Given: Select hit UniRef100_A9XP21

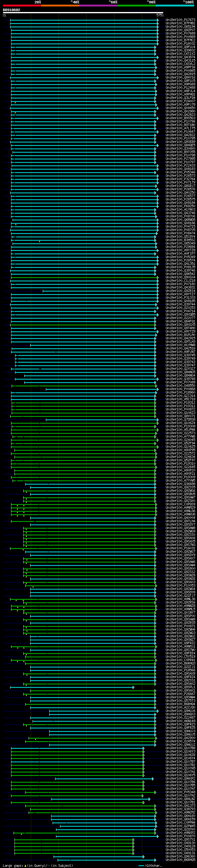Looking at the screenshot, I should pos(180,474).
